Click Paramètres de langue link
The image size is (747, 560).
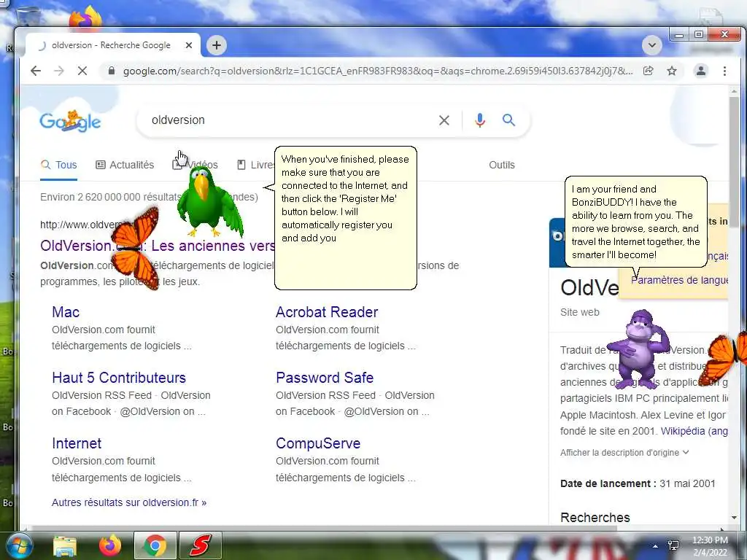pyautogui.click(x=681, y=280)
